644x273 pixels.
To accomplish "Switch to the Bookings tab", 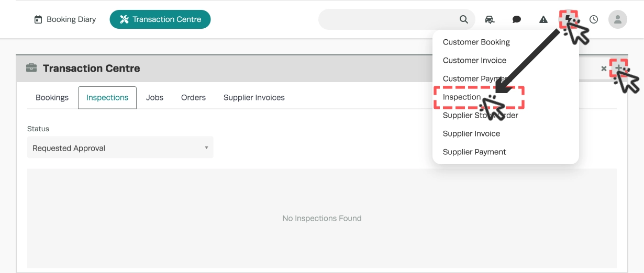I will tap(52, 97).
